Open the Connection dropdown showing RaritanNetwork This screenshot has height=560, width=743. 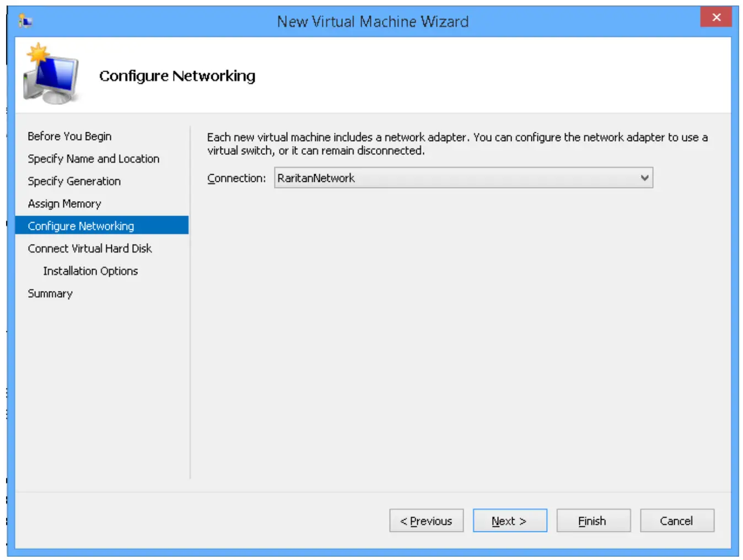[464, 178]
